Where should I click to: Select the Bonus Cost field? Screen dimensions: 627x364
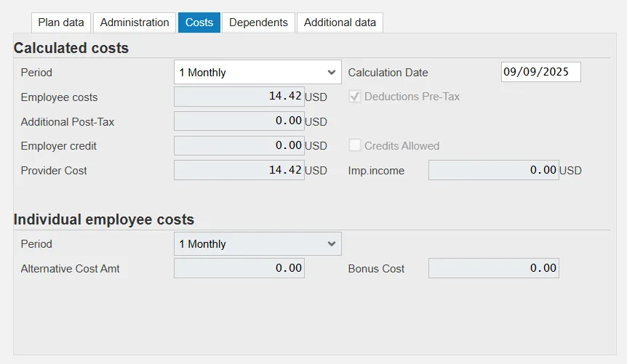tap(493, 268)
